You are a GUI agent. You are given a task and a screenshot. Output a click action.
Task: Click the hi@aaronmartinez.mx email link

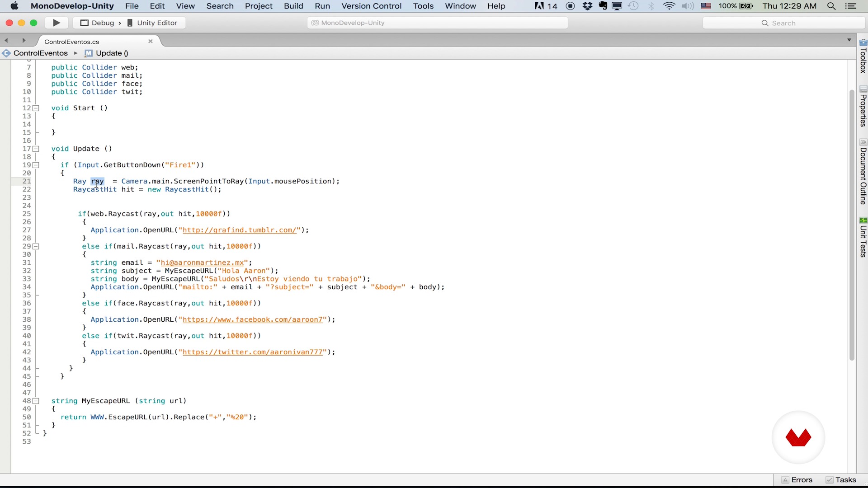202,263
